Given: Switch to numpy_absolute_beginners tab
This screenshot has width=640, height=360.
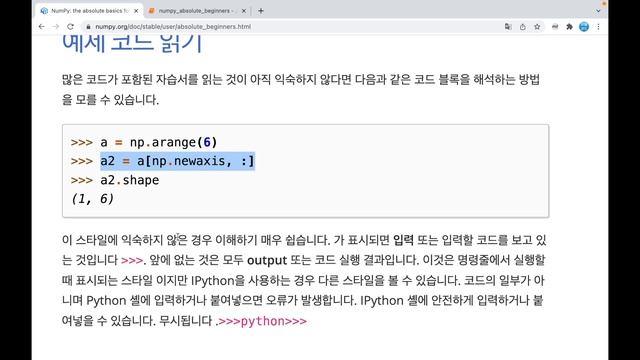Looking at the screenshot, I should (x=198, y=11).
